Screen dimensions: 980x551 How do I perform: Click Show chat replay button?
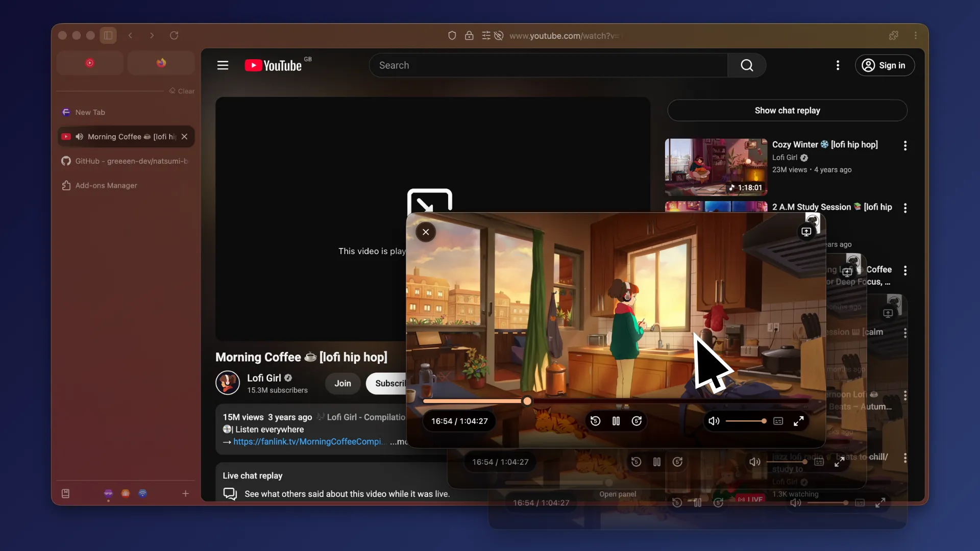[x=787, y=111]
